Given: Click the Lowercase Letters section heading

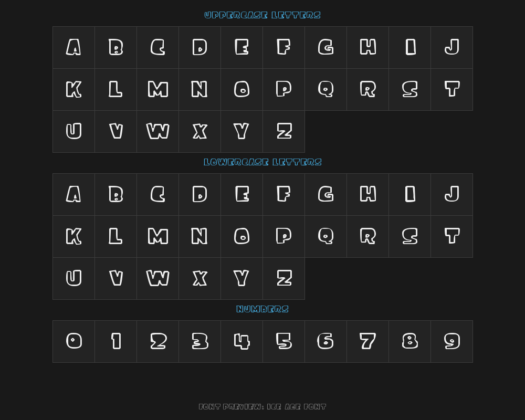Looking at the screenshot, I should coord(262,162).
